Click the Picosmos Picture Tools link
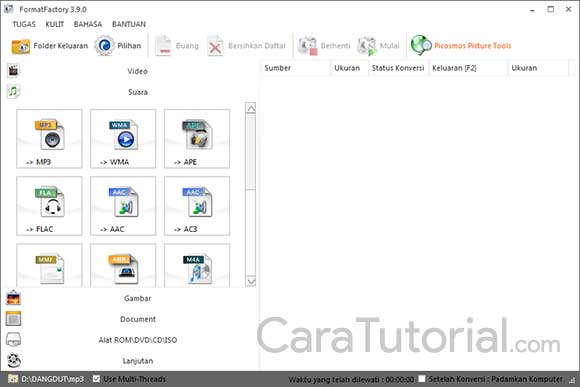 tap(473, 46)
